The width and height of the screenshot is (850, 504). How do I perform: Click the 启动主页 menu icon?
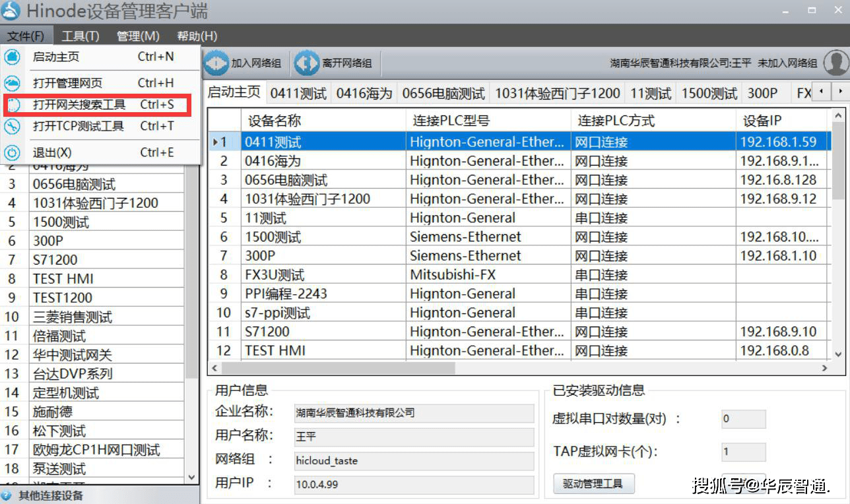(13, 57)
